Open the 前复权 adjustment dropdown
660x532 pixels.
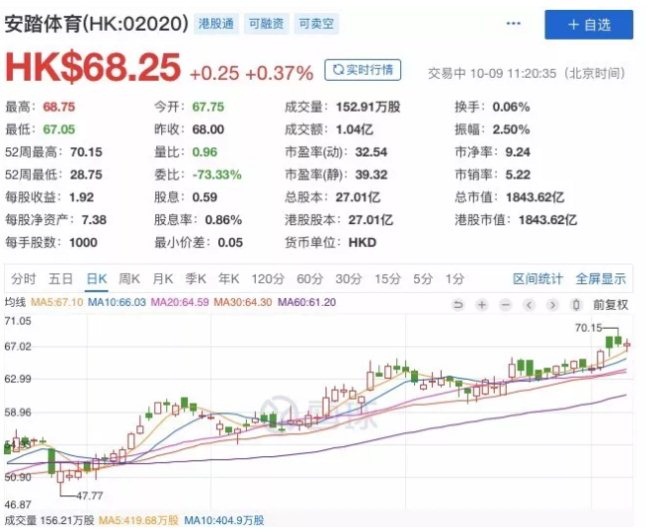(x=610, y=304)
